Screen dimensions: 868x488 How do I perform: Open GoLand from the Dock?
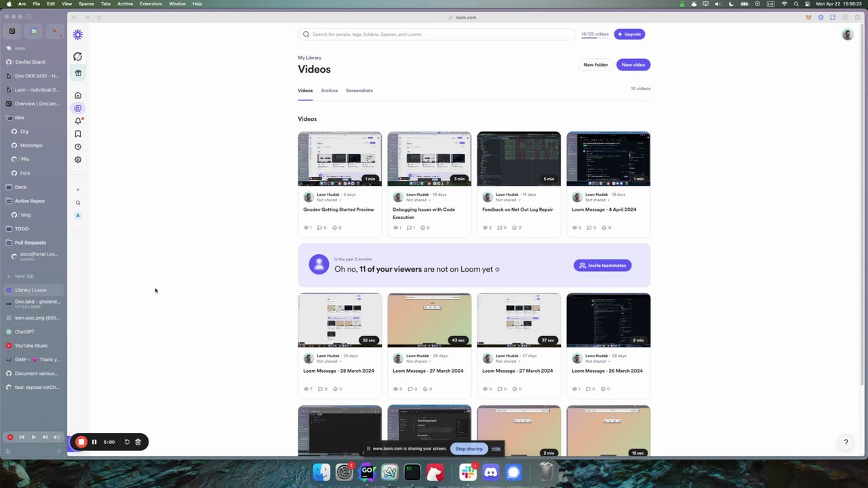click(x=367, y=472)
